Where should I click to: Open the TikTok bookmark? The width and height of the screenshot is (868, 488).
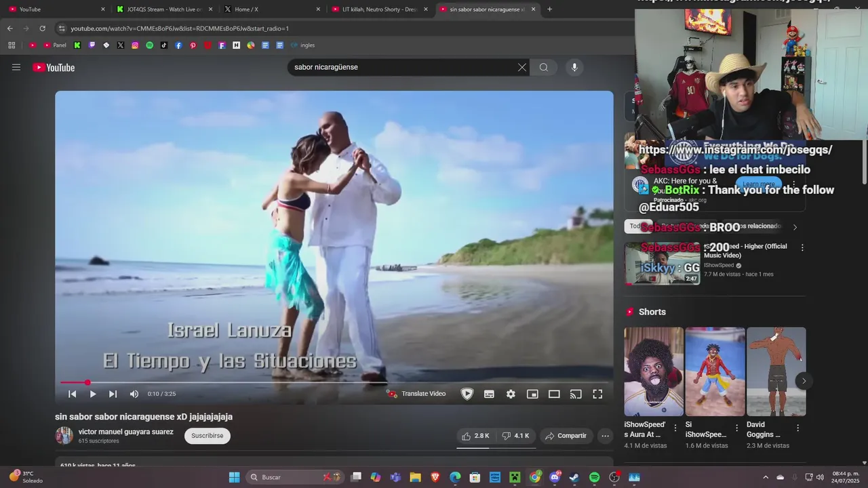164,45
